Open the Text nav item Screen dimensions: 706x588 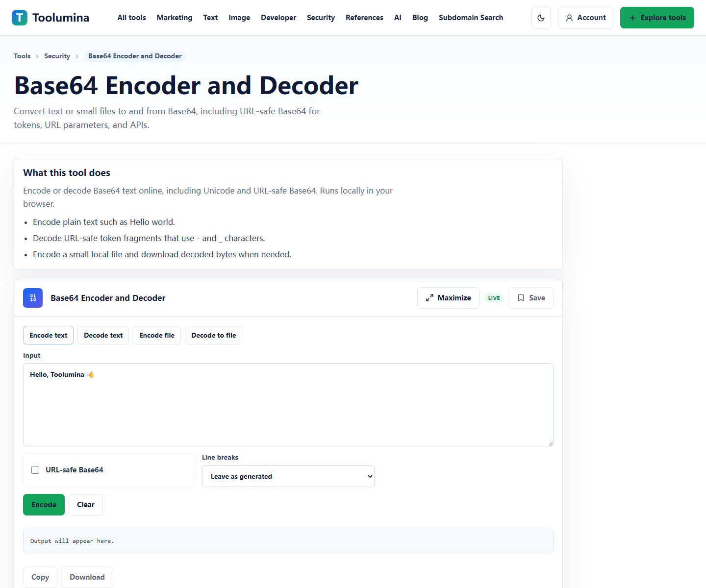210,18
